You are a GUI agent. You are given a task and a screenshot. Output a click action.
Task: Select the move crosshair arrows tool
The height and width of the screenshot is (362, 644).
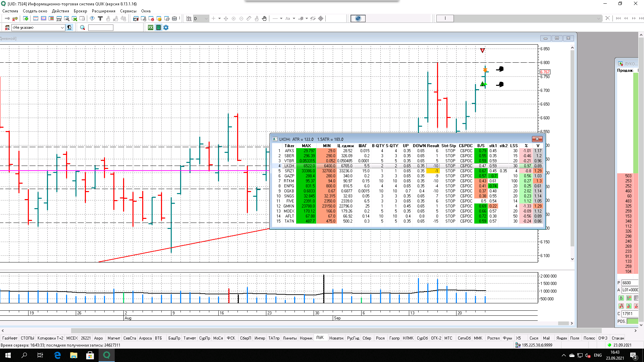(226, 18)
